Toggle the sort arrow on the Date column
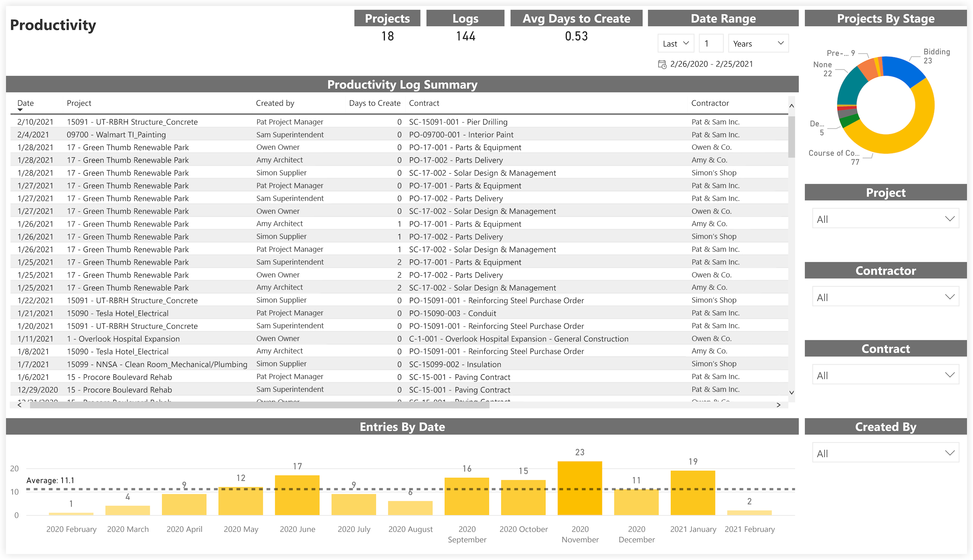The width and height of the screenshot is (973, 560). click(20, 109)
